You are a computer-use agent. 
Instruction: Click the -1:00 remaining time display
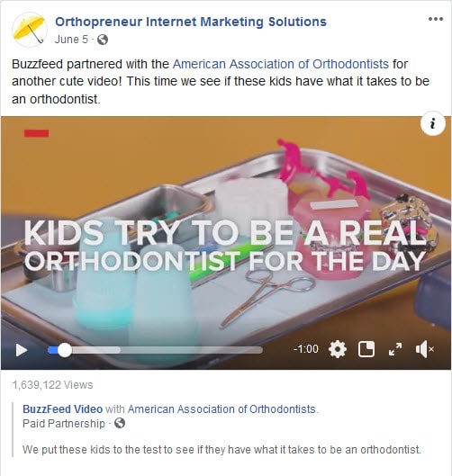tap(305, 349)
